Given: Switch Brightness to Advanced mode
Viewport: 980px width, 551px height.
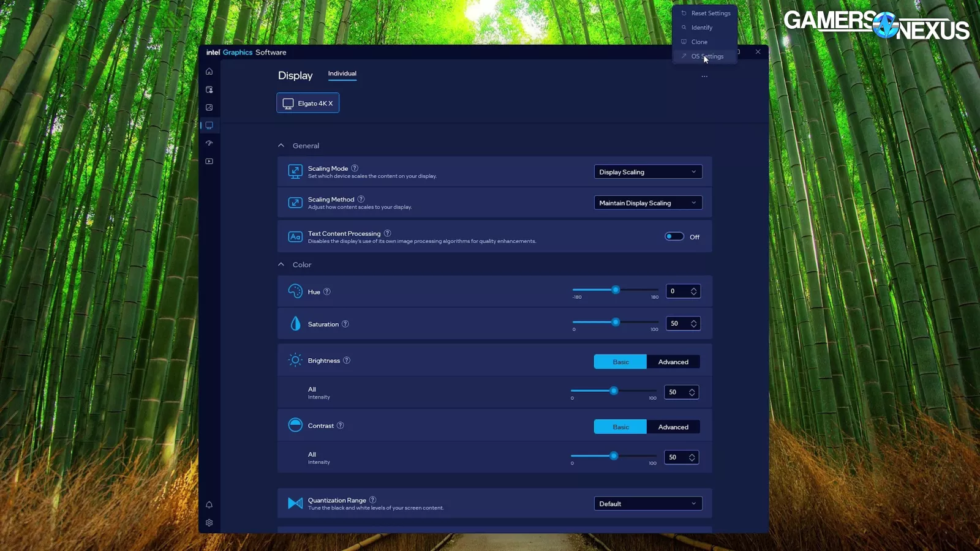Looking at the screenshot, I should tap(673, 362).
